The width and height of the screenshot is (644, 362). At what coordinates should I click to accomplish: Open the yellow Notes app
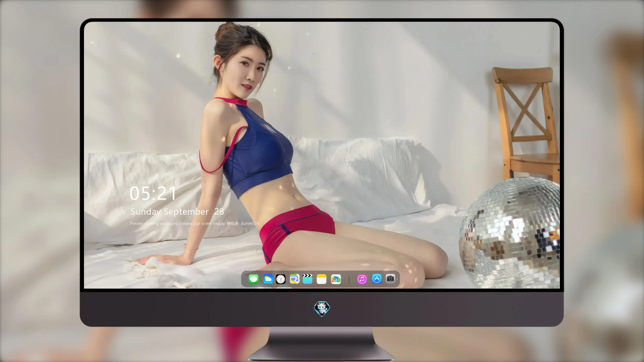[x=321, y=279]
